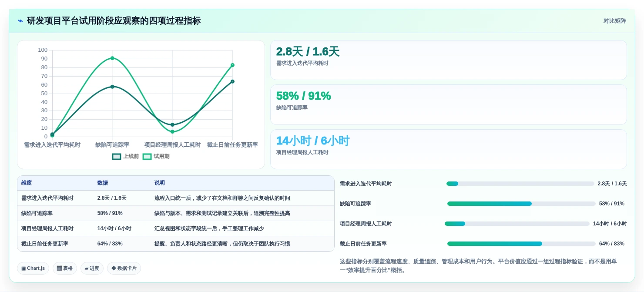Click the 试用期 point at 缺陷可追踪率 (91)
The image size is (644, 292).
[112, 58]
